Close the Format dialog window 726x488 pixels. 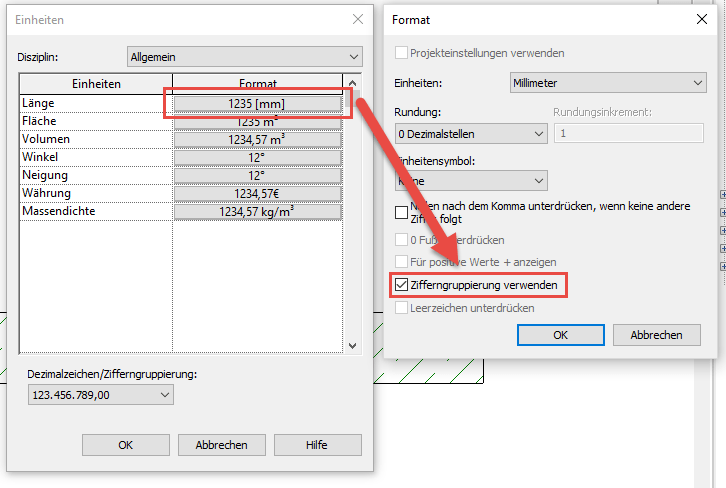tap(701, 19)
